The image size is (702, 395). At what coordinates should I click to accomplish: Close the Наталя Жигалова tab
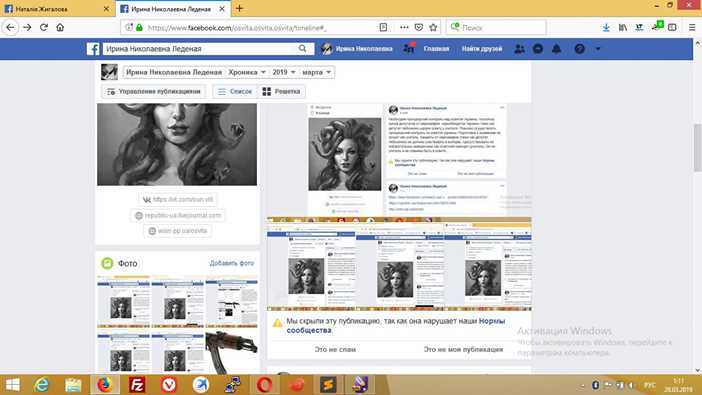point(106,9)
